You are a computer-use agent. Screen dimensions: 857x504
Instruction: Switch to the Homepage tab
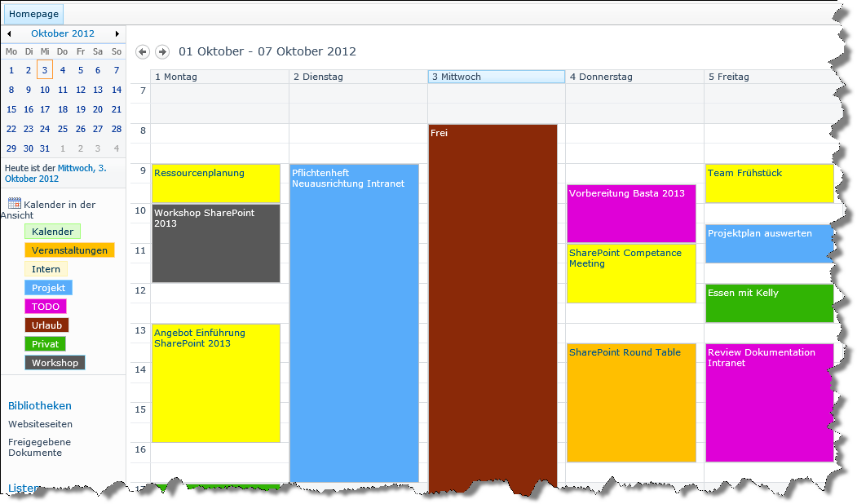[x=33, y=14]
